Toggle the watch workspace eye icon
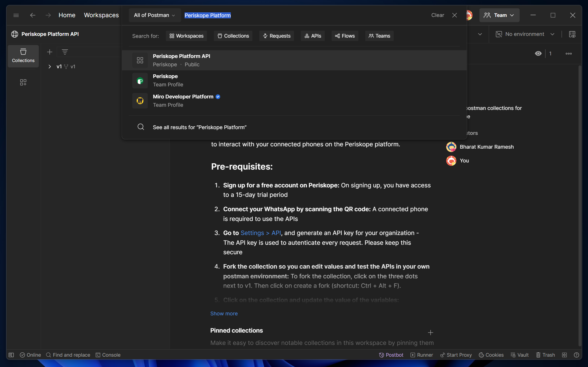Viewport: 588px width, 367px height. click(x=538, y=54)
